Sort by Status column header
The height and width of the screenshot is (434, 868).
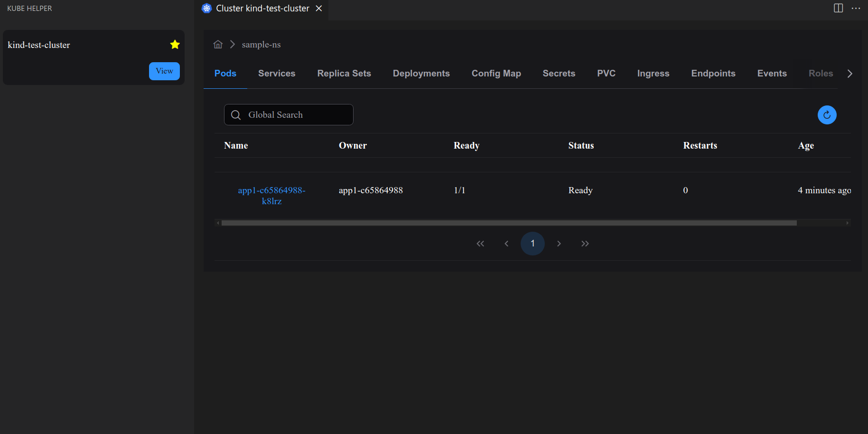[581, 146]
